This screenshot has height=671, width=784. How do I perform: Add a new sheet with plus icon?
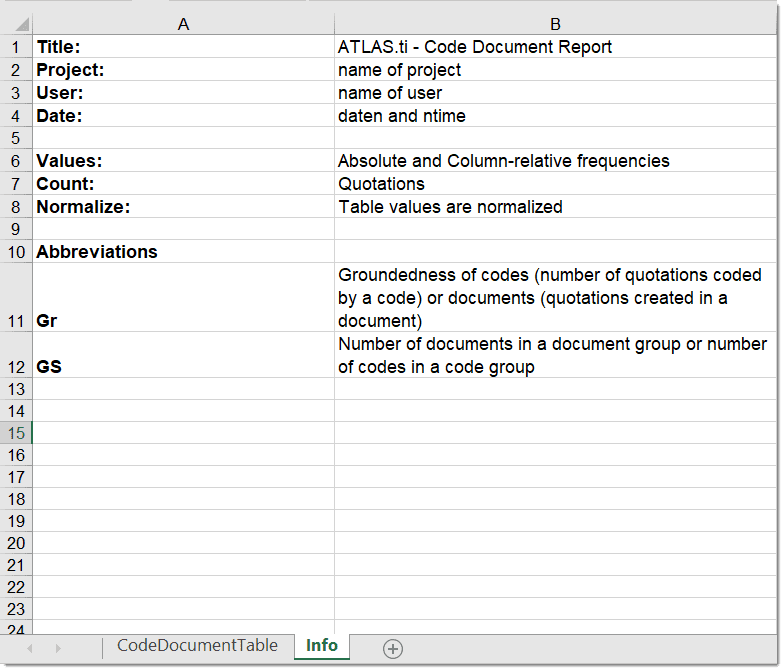coord(392,648)
